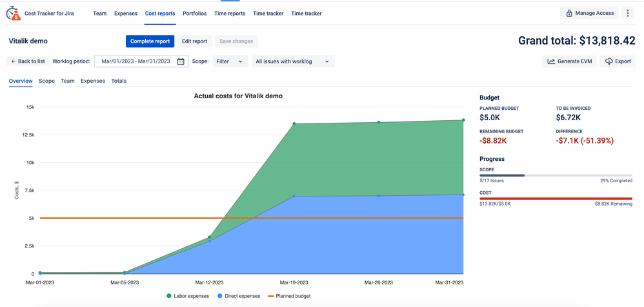Image resolution: width=644 pixels, height=307 pixels.
Task: Open the Team menu
Action: pos(100,13)
